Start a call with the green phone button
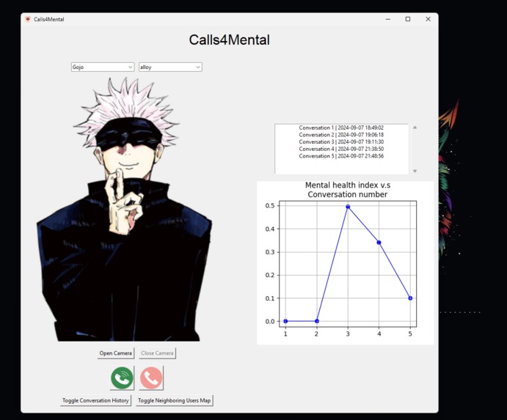 tap(122, 377)
